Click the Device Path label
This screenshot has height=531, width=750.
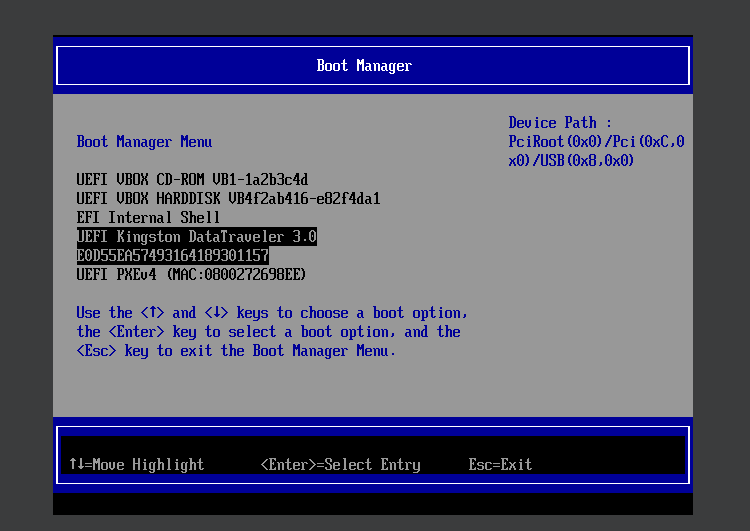[560, 123]
